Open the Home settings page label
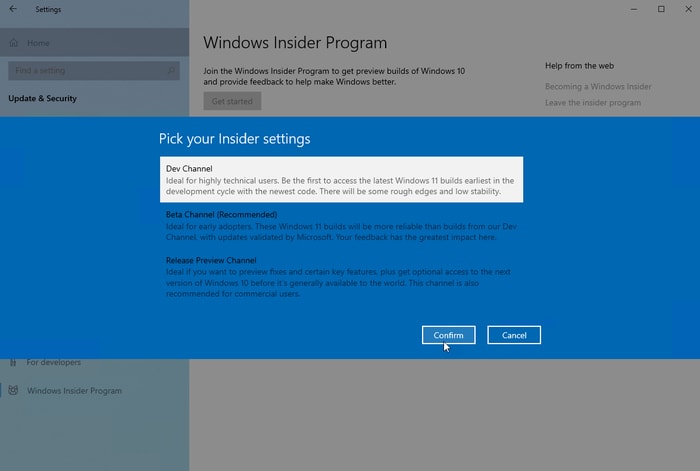 coord(38,43)
